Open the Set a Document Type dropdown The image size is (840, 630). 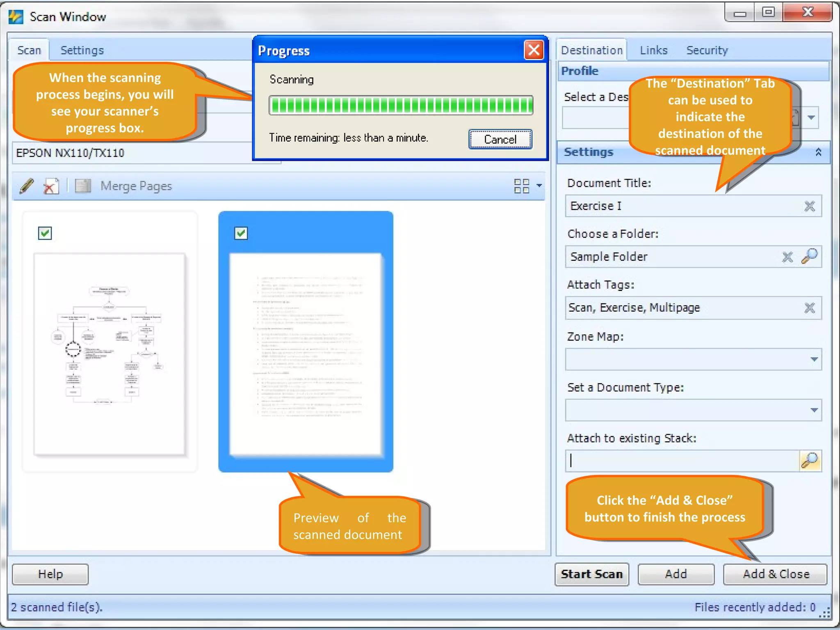tap(814, 410)
